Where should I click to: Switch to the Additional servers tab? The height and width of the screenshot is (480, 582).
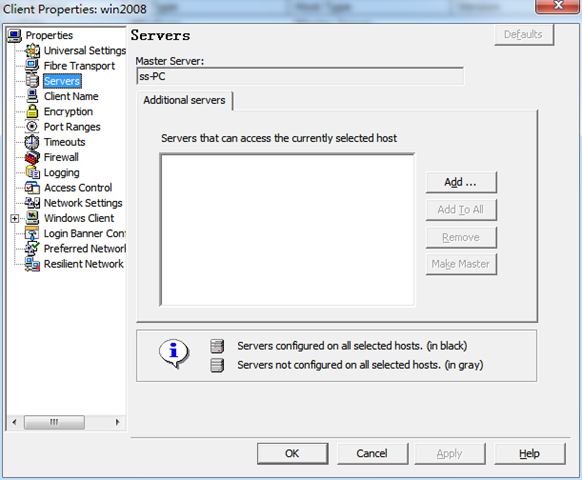(x=184, y=100)
